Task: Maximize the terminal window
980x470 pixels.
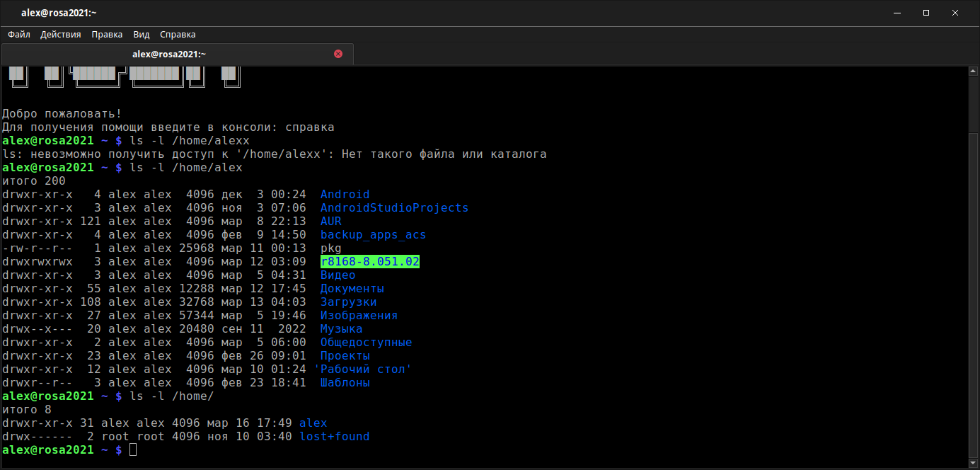Action: tap(926, 13)
